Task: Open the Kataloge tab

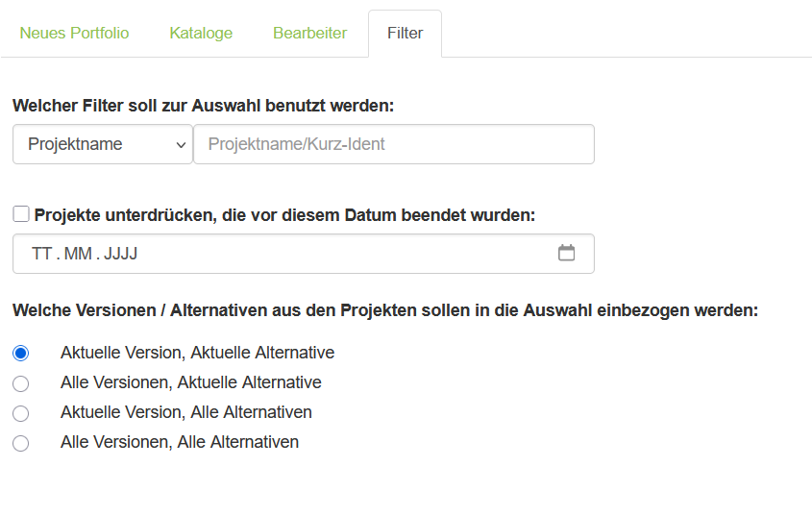Action: click(201, 33)
